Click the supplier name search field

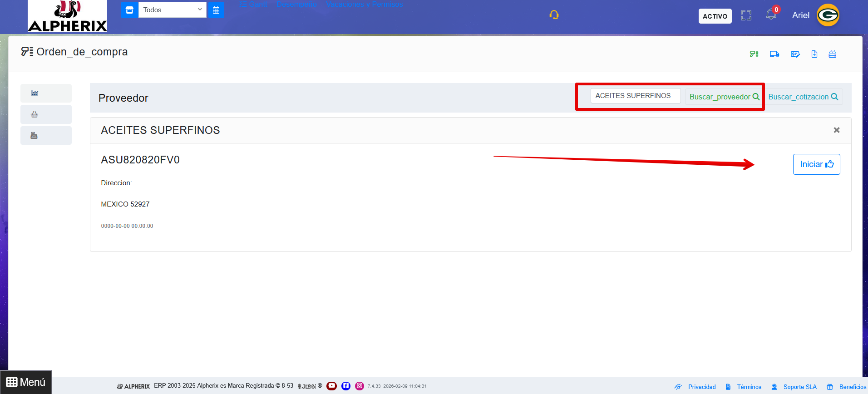click(x=635, y=96)
